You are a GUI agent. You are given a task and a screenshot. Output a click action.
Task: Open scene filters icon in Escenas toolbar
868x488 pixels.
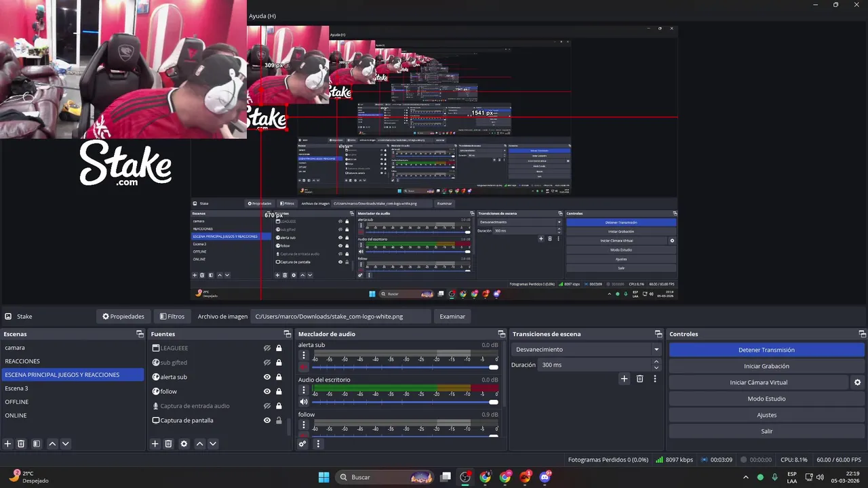pos(37,444)
